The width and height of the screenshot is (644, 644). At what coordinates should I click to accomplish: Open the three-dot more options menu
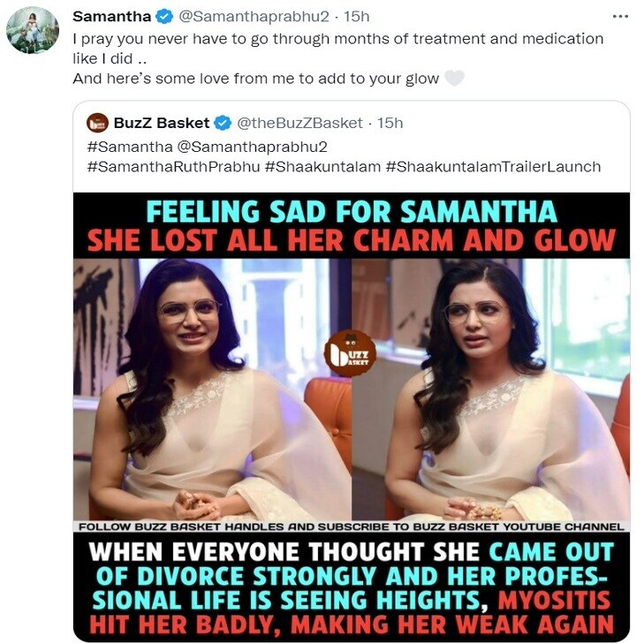pyautogui.click(x=620, y=17)
